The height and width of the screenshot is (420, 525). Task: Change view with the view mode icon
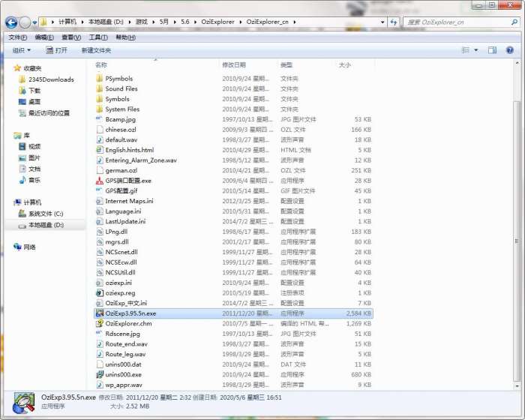[x=466, y=50]
